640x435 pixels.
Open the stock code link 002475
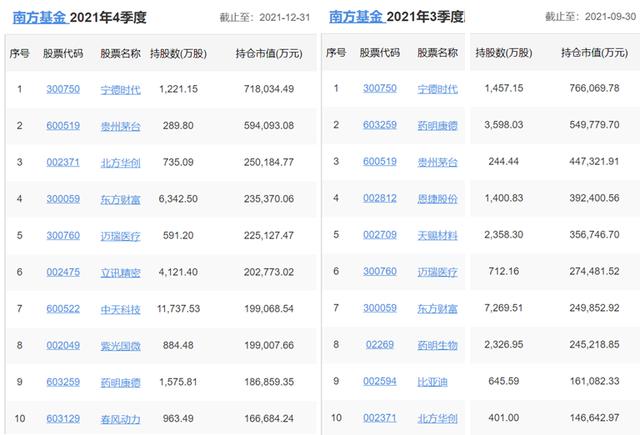pos(63,272)
